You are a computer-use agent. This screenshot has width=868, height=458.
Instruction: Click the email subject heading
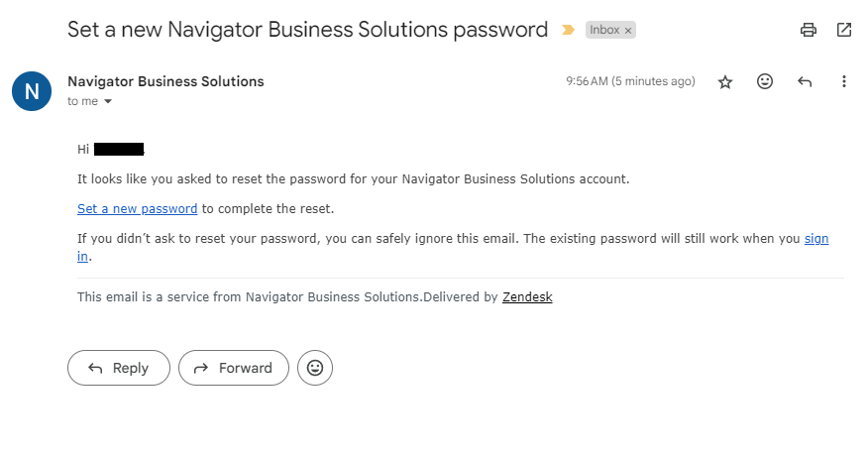[x=308, y=30]
